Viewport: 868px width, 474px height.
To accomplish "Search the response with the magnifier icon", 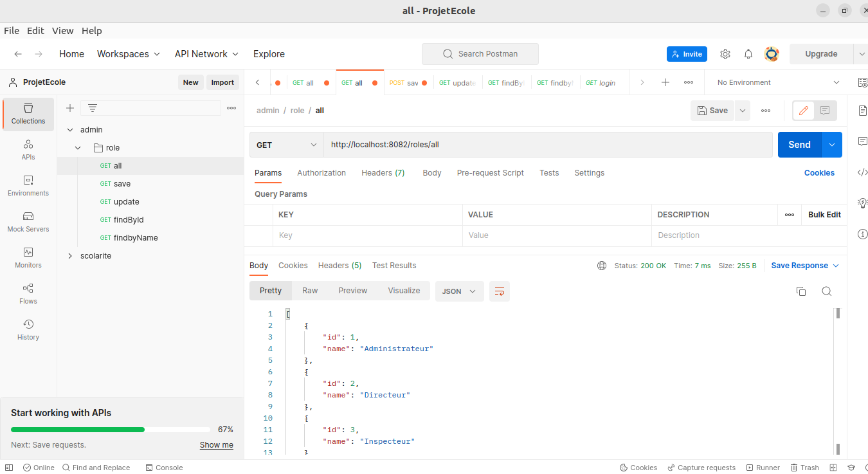I will pos(827,291).
